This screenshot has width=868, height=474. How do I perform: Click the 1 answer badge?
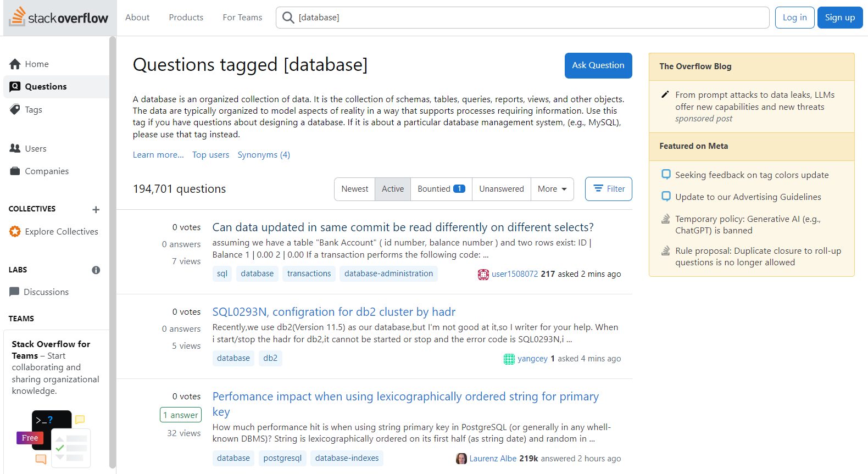pyautogui.click(x=181, y=415)
